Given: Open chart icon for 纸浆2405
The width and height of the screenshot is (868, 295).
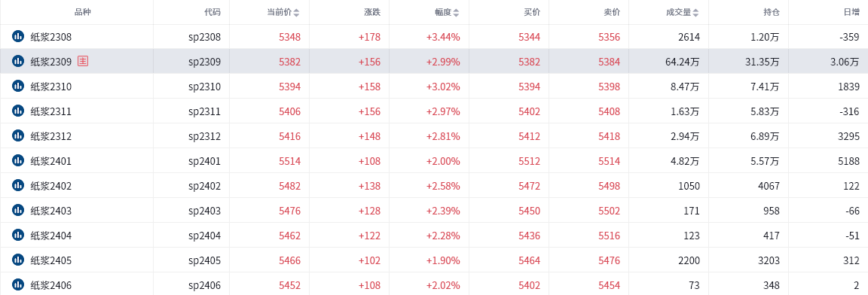Looking at the screenshot, I should [x=18, y=260].
